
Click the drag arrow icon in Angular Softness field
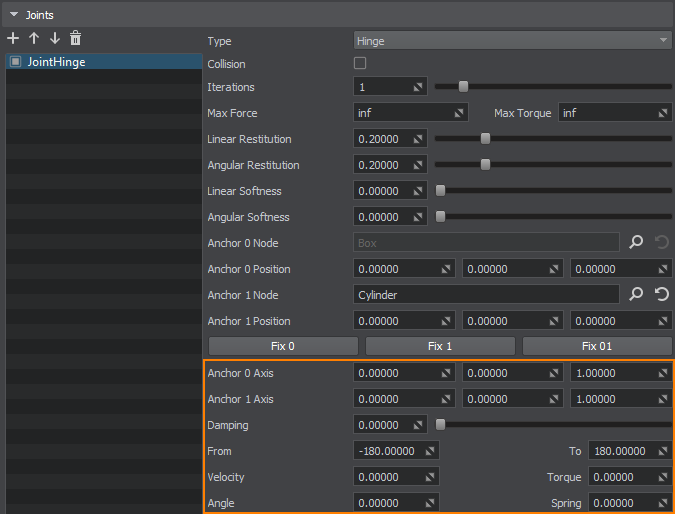coord(418,217)
